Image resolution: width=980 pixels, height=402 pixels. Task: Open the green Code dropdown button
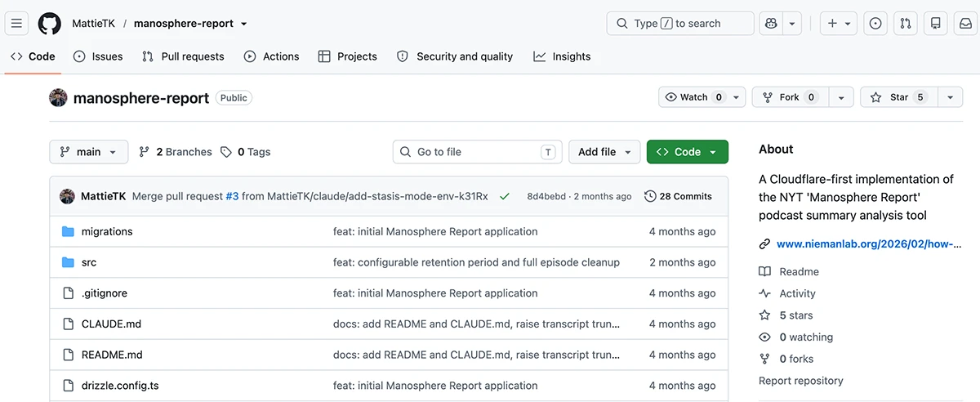[x=688, y=152]
